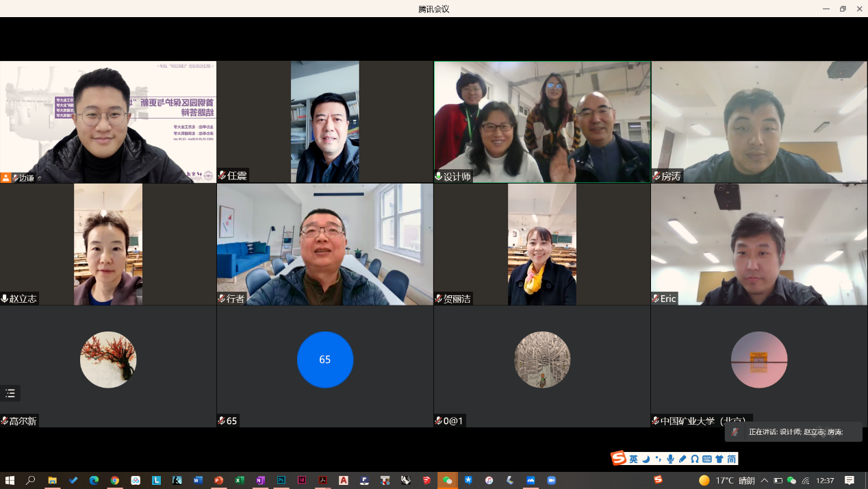
Task: Open the Windows Start menu
Action: pyautogui.click(x=10, y=481)
